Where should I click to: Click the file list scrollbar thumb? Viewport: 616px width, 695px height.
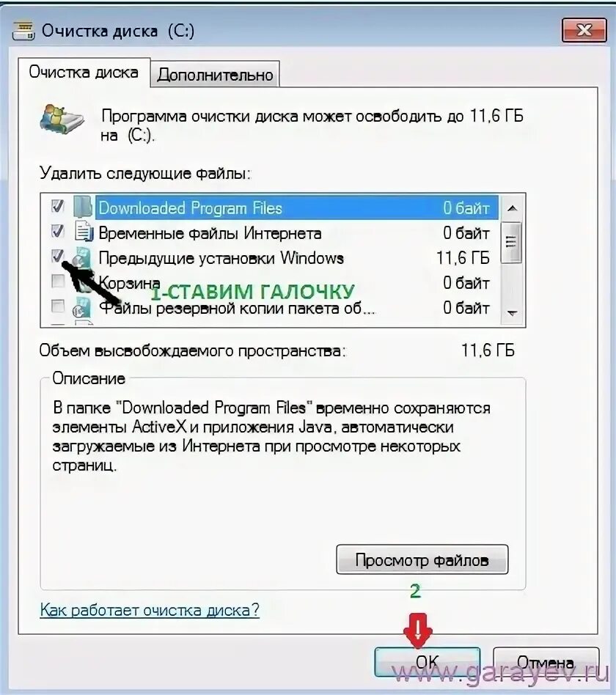[511, 242]
